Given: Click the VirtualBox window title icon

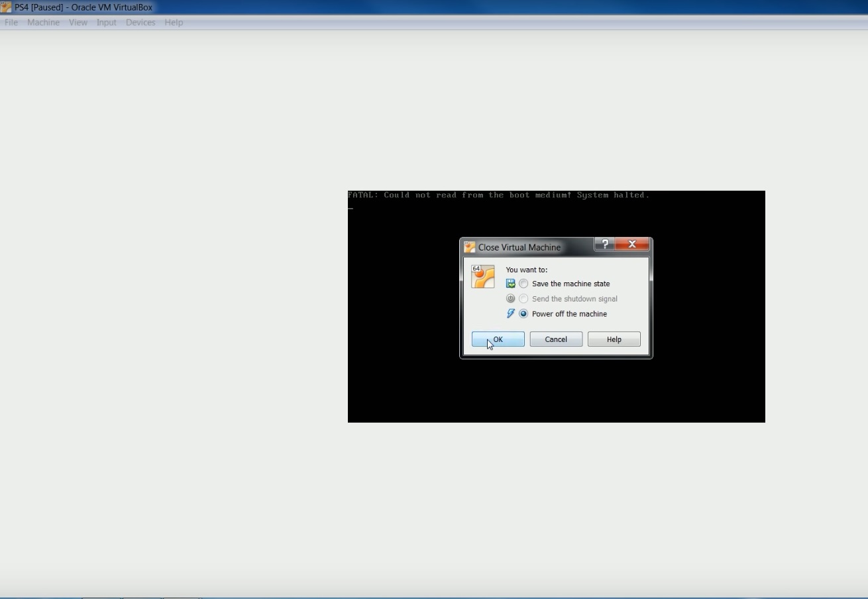Looking at the screenshot, I should [x=6, y=7].
